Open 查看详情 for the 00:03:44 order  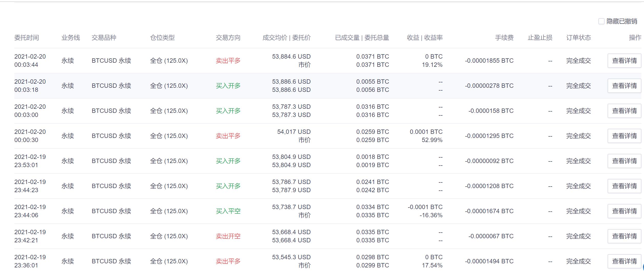(x=624, y=61)
